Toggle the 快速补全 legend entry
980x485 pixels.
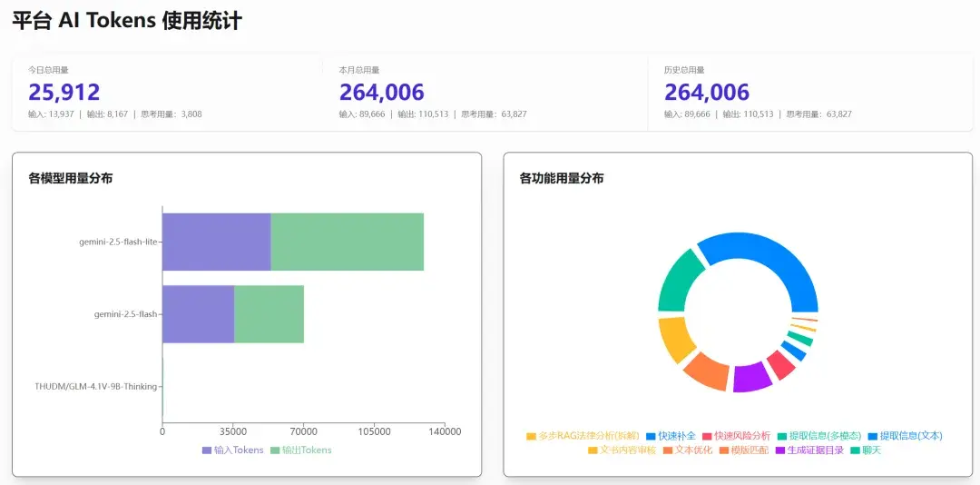671,436
